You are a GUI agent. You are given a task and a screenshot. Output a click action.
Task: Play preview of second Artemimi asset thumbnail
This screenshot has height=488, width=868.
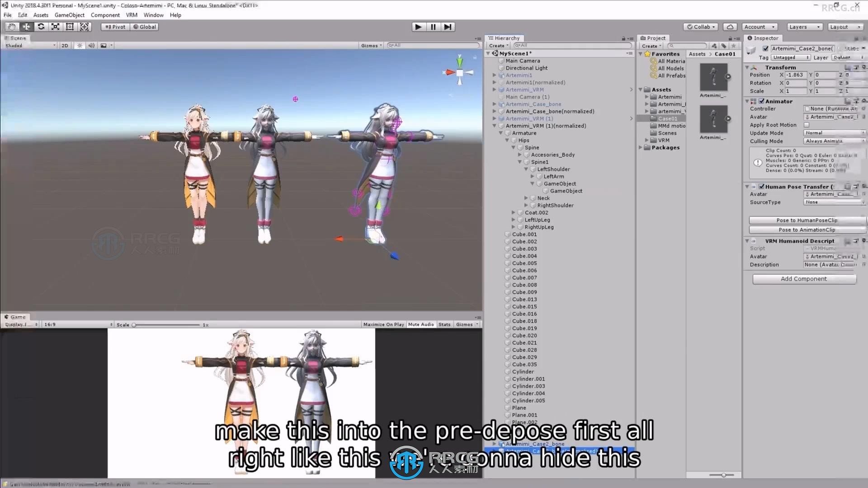728,119
